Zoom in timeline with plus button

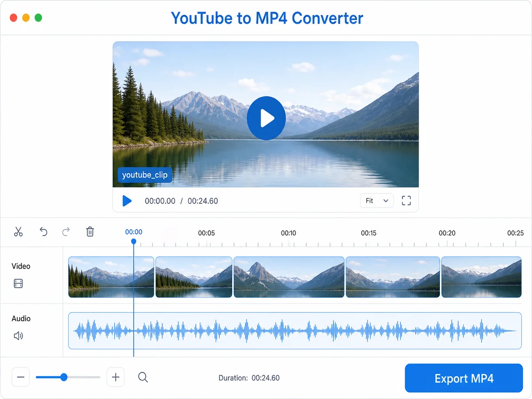116,377
